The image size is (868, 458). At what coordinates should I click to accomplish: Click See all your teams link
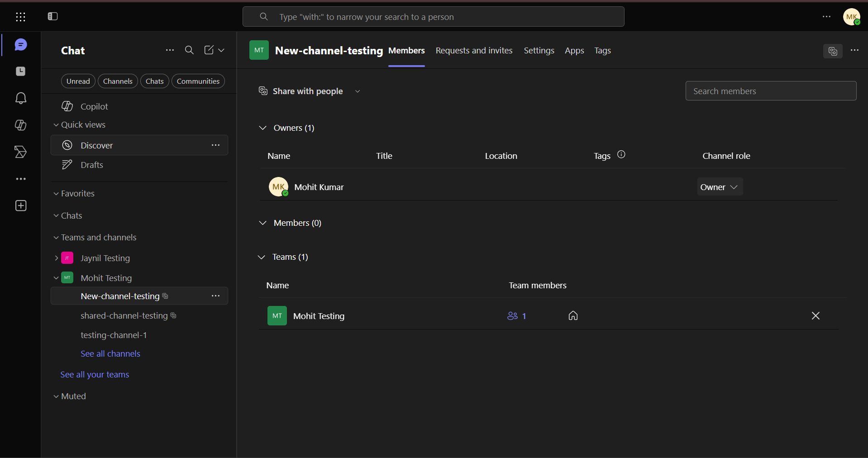pos(95,375)
